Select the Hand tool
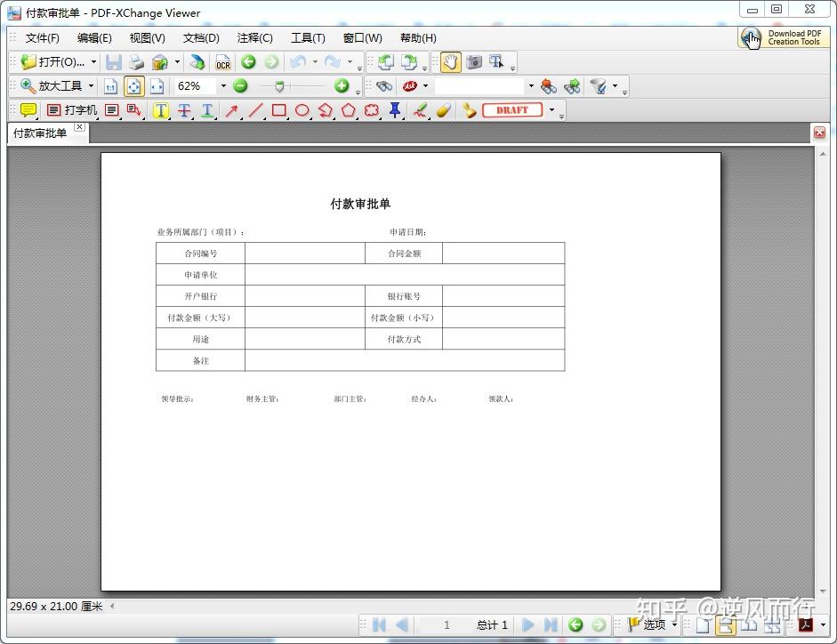The width and height of the screenshot is (837, 644). pyautogui.click(x=451, y=62)
